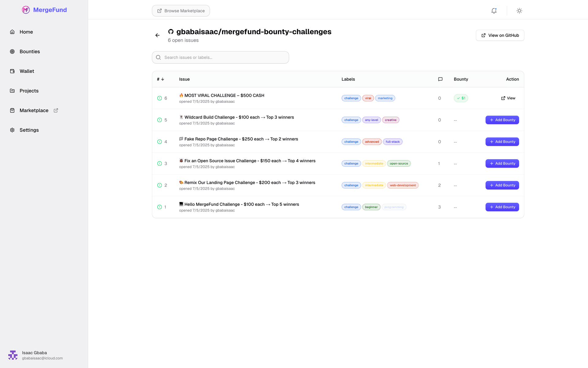Open Home in sidebar menu
Viewport: 588px width, 368px height.
click(x=26, y=32)
